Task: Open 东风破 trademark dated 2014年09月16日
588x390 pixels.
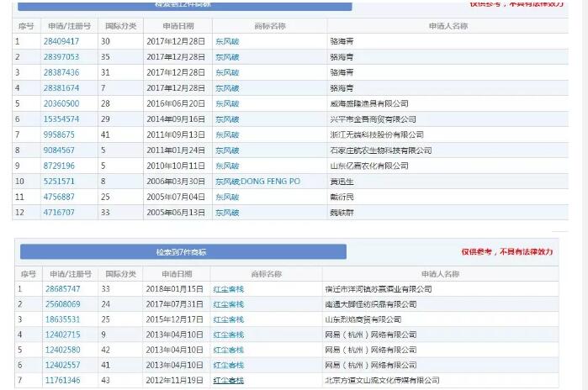Action: point(227,119)
